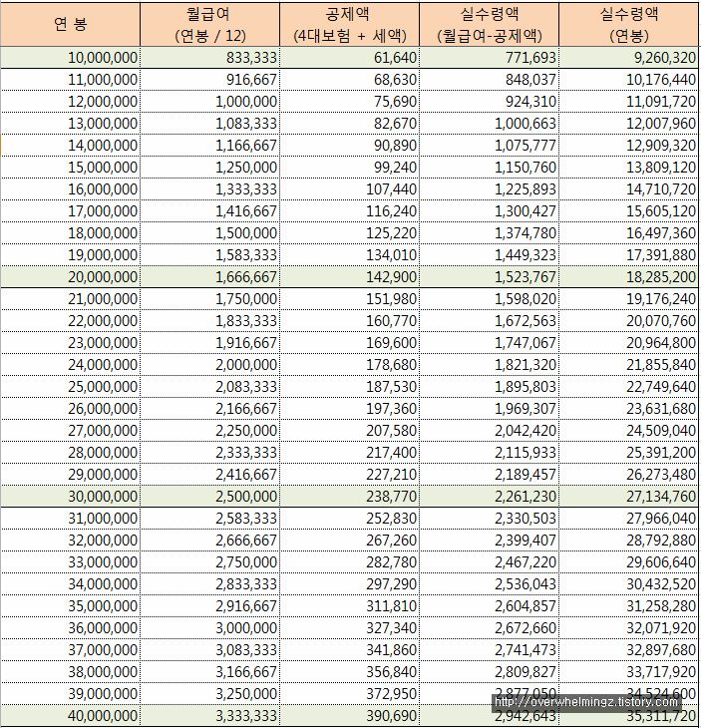Select the cell 18,285,200
This screenshot has height=728, width=701.
(x=629, y=276)
